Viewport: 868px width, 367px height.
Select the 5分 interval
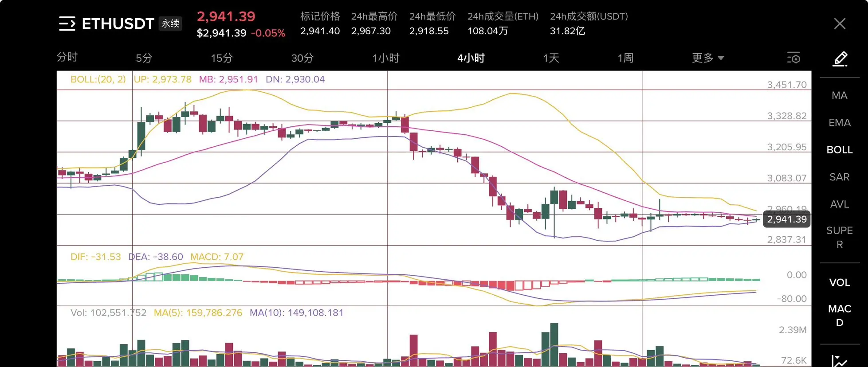pos(144,58)
